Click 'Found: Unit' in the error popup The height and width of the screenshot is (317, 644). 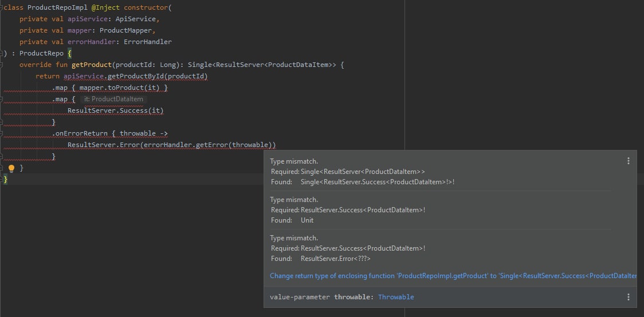pyautogui.click(x=292, y=220)
